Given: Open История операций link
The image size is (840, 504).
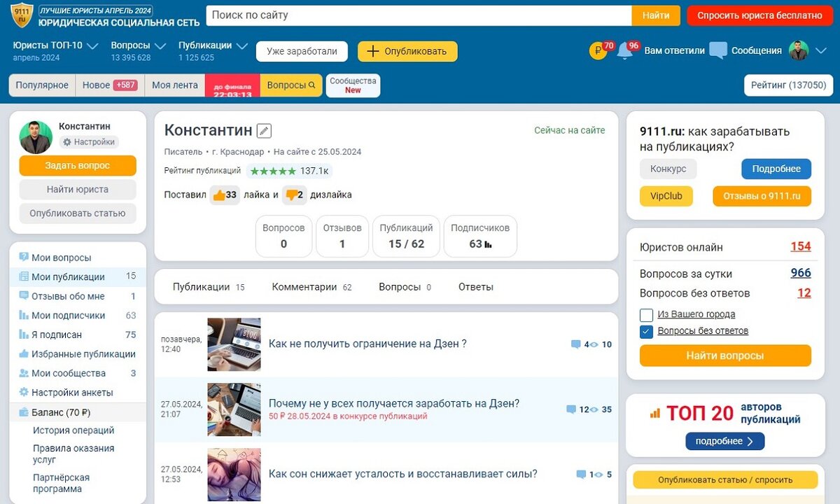Looking at the screenshot, I should point(73,430).
